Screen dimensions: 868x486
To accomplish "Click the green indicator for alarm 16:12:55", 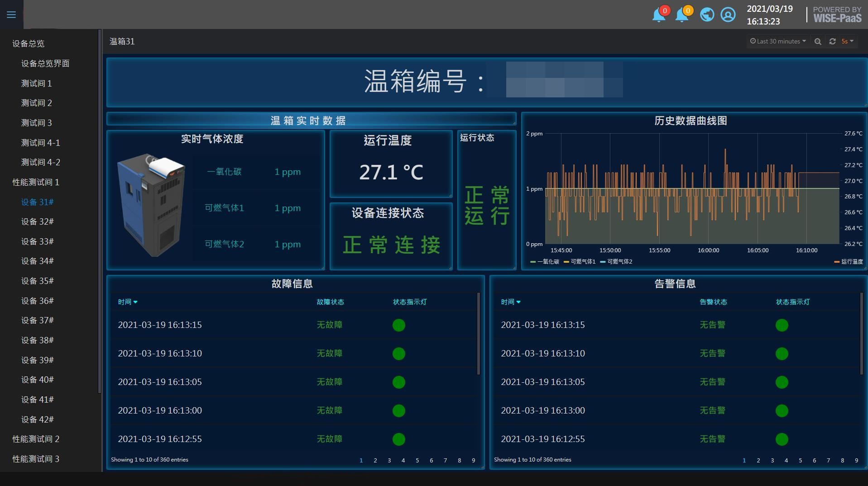I will (x=782, y=439).
